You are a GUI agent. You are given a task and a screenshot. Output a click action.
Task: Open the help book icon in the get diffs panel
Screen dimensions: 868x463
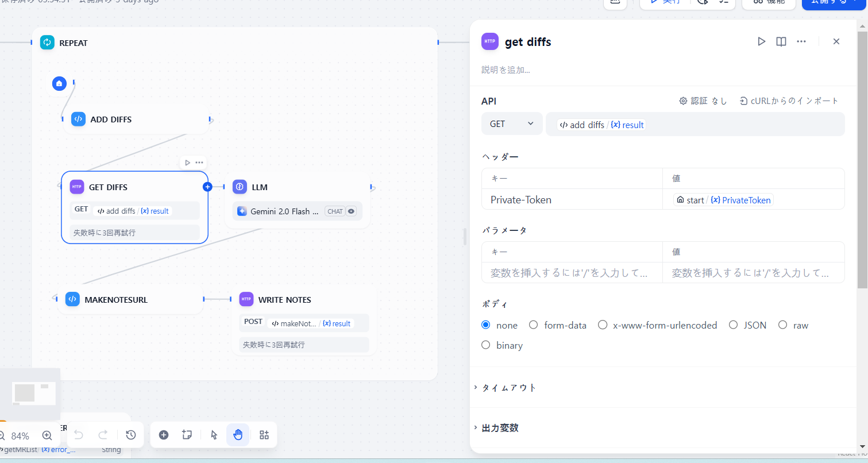pos(781,41)
